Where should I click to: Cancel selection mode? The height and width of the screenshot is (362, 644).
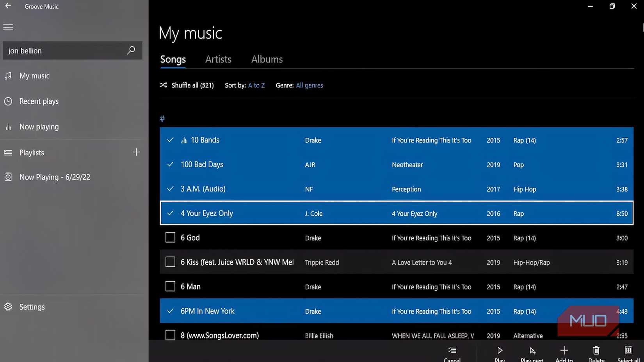(452, 353)
